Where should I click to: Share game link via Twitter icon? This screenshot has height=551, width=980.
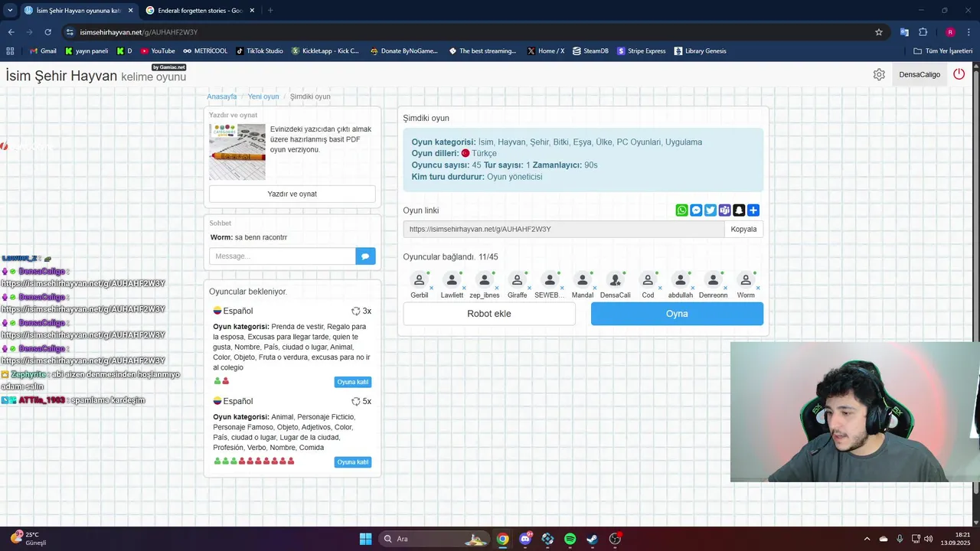pyautogui.click(x=710, y=210)
